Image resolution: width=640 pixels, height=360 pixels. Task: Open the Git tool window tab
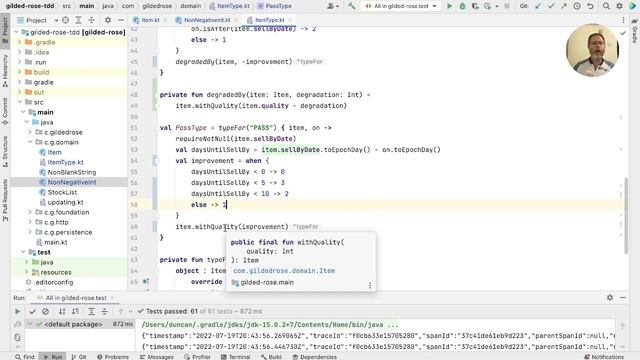point(79,357)
